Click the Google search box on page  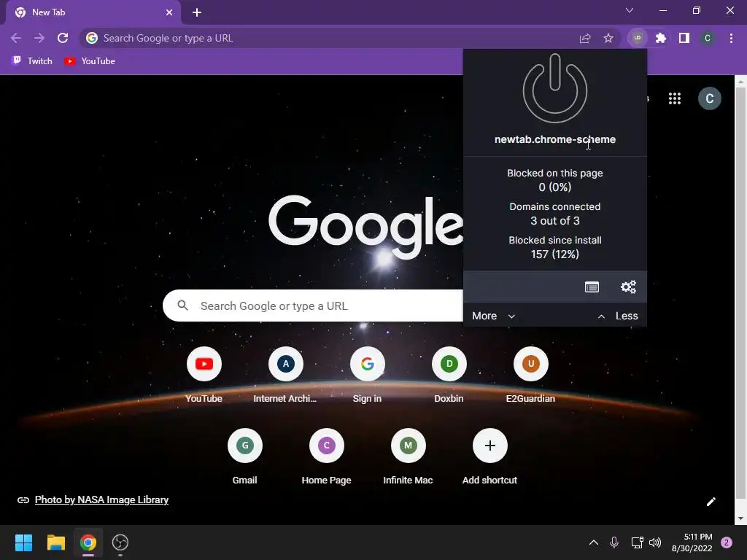click(x=312, y=306)
